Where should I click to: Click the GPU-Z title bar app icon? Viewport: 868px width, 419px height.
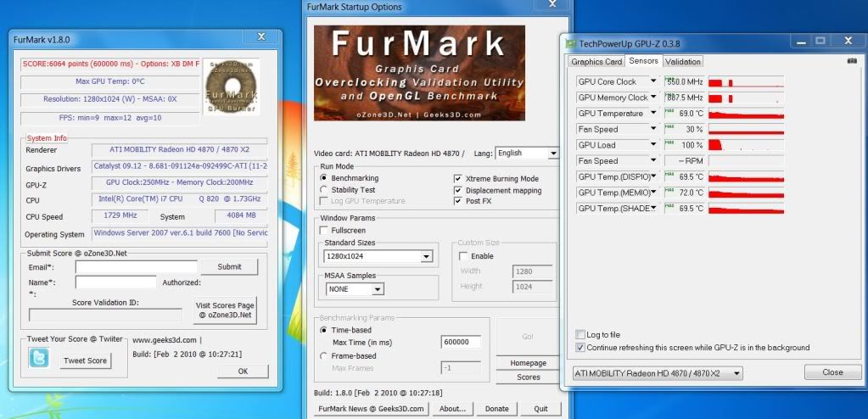569,43
